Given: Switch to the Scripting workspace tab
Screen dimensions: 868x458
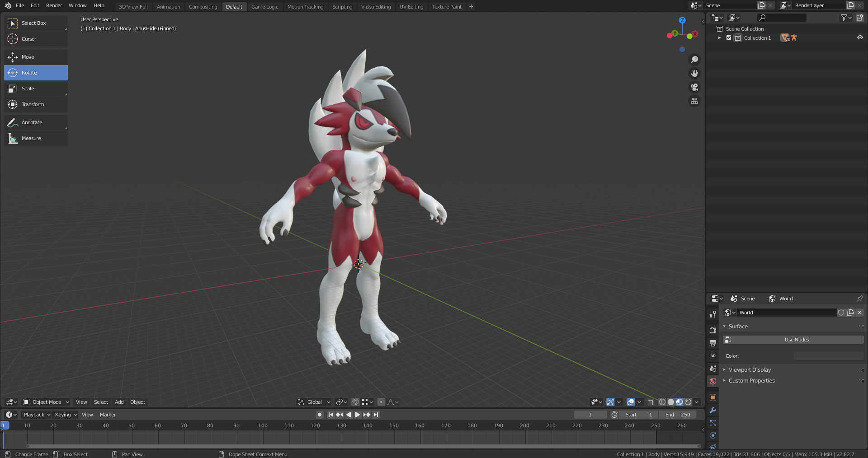Looking at the screenshot, I should tap(342, 7).
